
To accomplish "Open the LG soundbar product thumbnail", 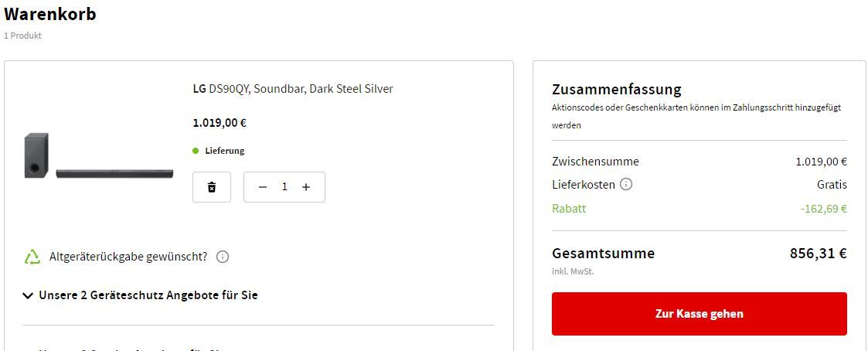I will click(x=98, y=155).
